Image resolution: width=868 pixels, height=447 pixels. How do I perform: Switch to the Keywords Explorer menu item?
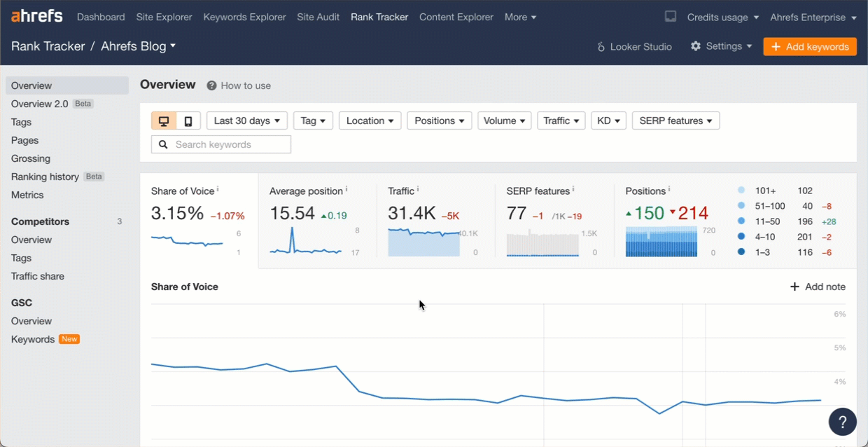click(244, 16)
